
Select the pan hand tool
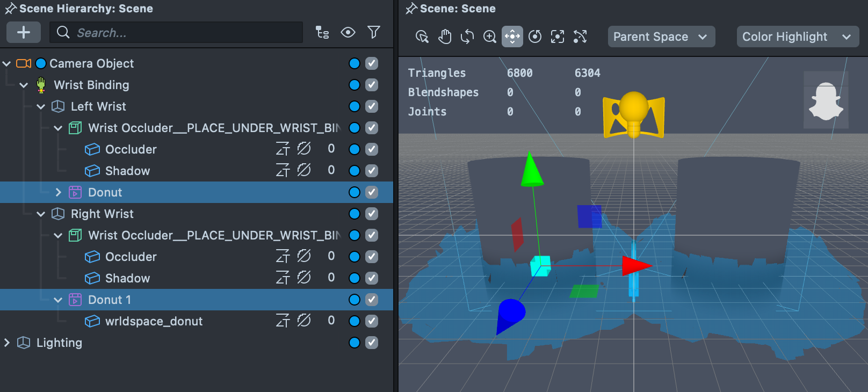click(x=445, y=37)
